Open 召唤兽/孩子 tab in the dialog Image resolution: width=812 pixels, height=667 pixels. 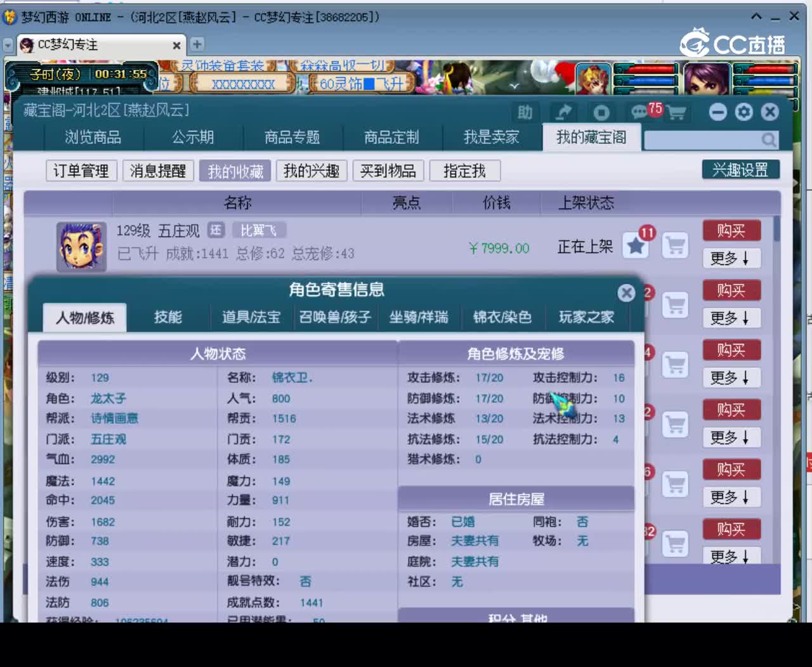click(x=335, y=317)
